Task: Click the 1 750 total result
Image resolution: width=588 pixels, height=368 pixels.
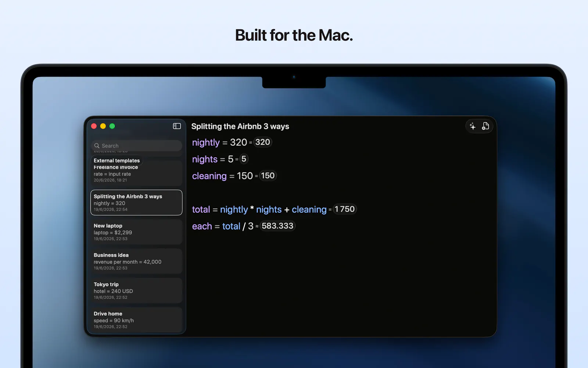Action: pyautogui.click(x=344, y=209)
